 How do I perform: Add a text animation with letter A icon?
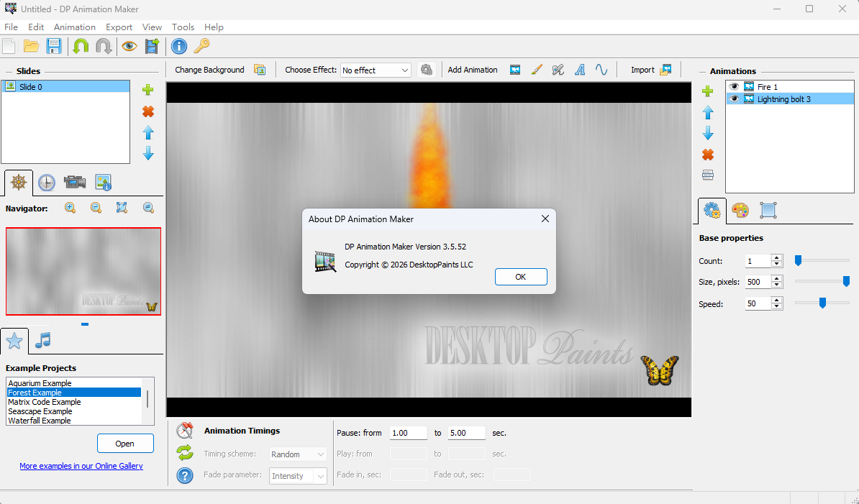click(580, 70)
